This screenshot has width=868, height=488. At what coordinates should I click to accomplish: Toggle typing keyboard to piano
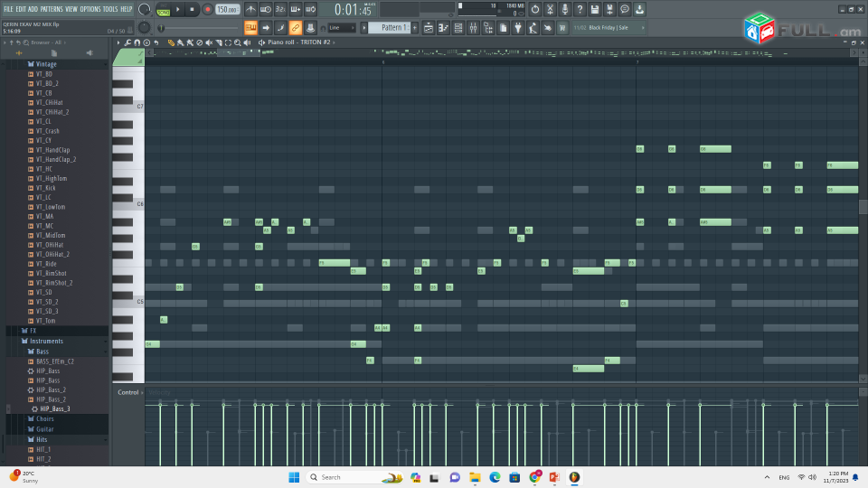[x=250, y=28]
